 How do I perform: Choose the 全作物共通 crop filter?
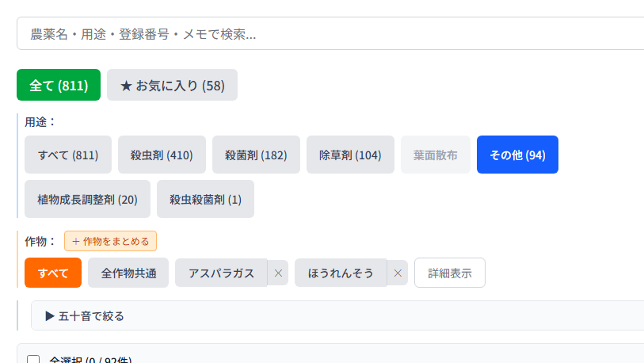pyautogui.click(x=128, y=273)
